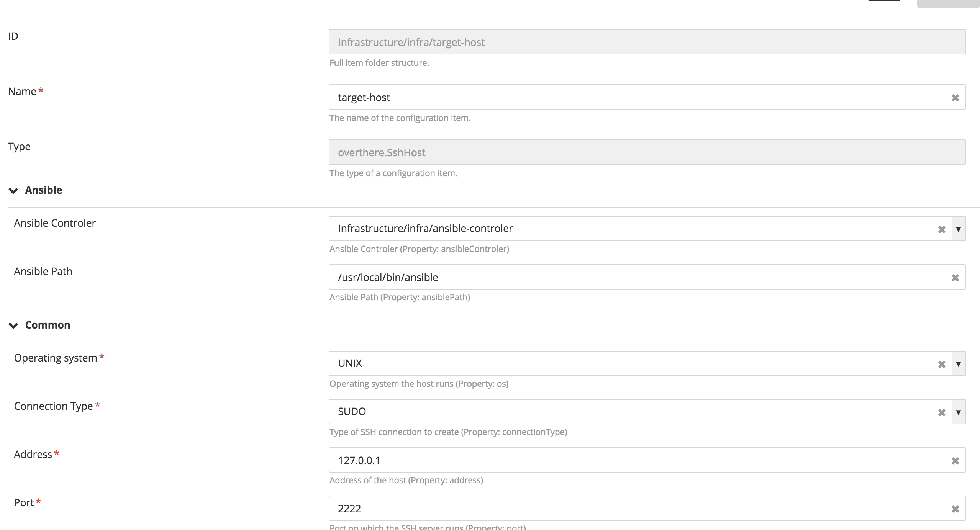Viewport: 980px width, 530px height.
Task: Click the Common section heading
Action: (48, 325)
